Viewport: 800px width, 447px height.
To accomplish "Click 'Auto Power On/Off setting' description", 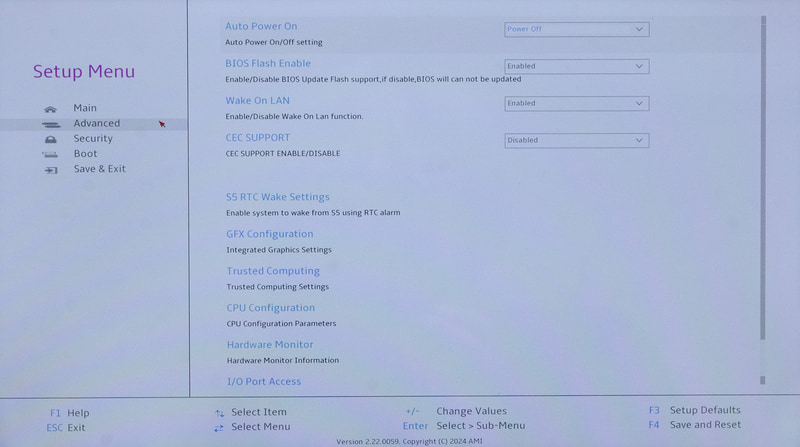I will point(274,42).
